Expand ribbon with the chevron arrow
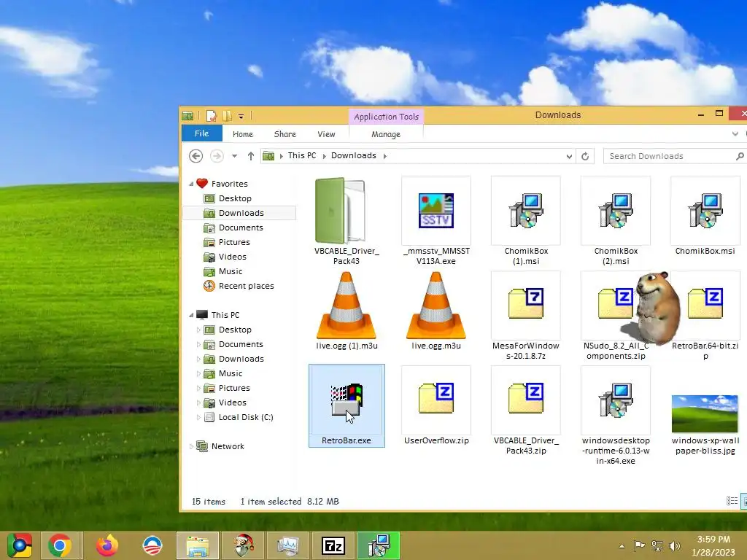 point(735,134)
